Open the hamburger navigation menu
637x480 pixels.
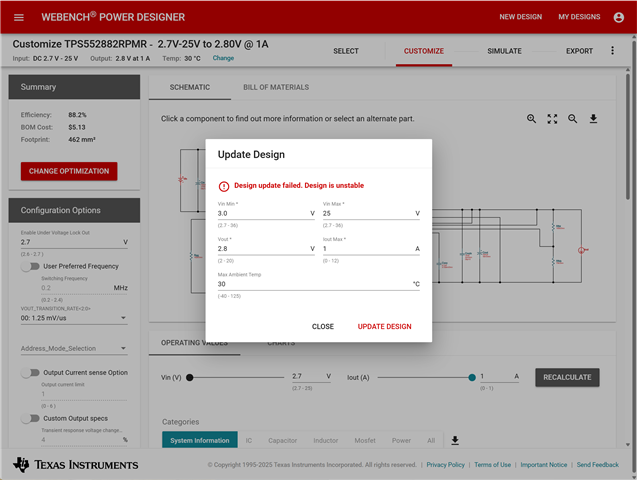19,17
